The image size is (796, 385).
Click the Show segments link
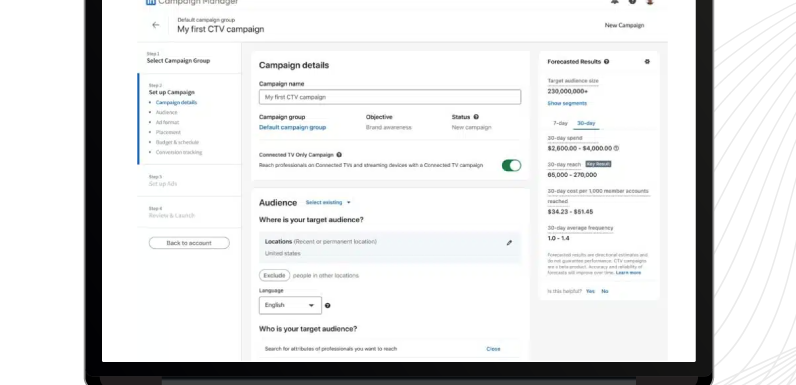pos(567,103)
